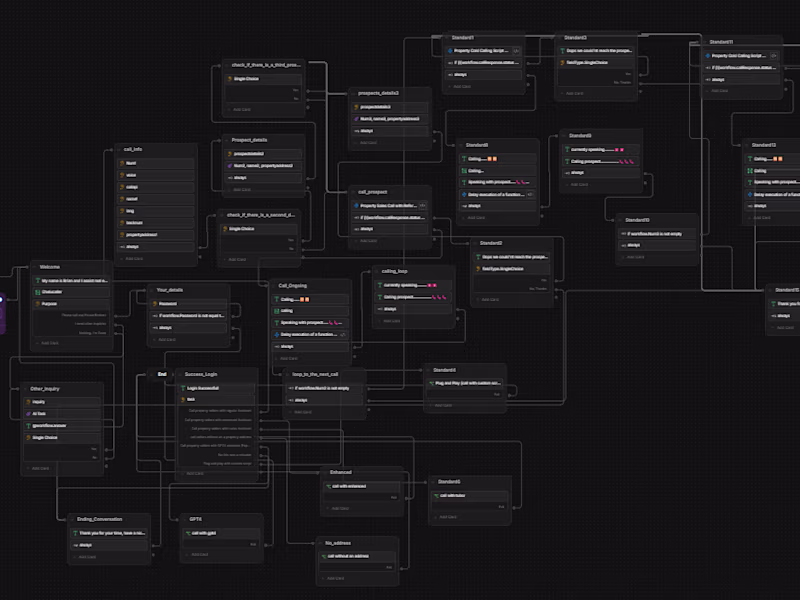Select the delay execution icon in Call_Ongoing node
Image resolution: width=800 pixels, height=600 pixels.
[x=277, y=335]
